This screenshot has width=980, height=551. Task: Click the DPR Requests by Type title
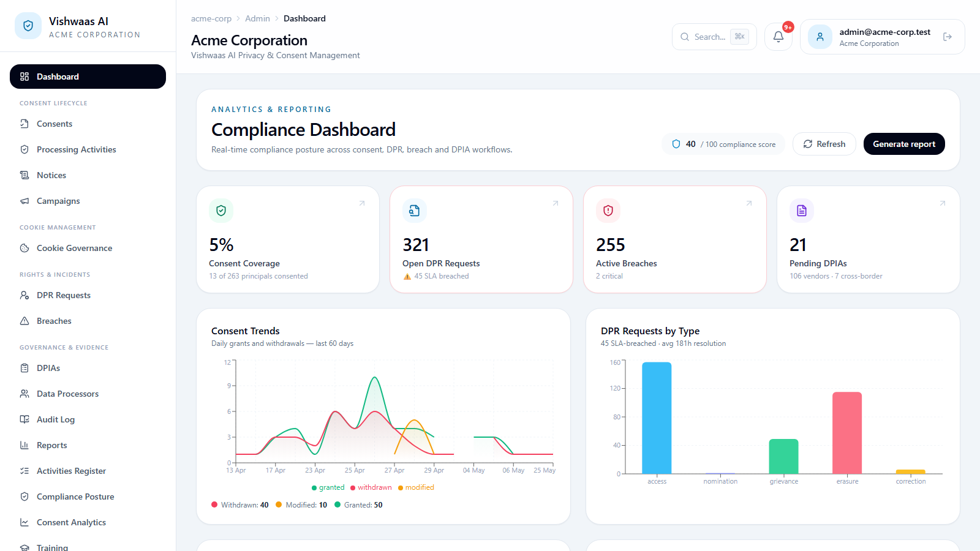click(650, 331)
